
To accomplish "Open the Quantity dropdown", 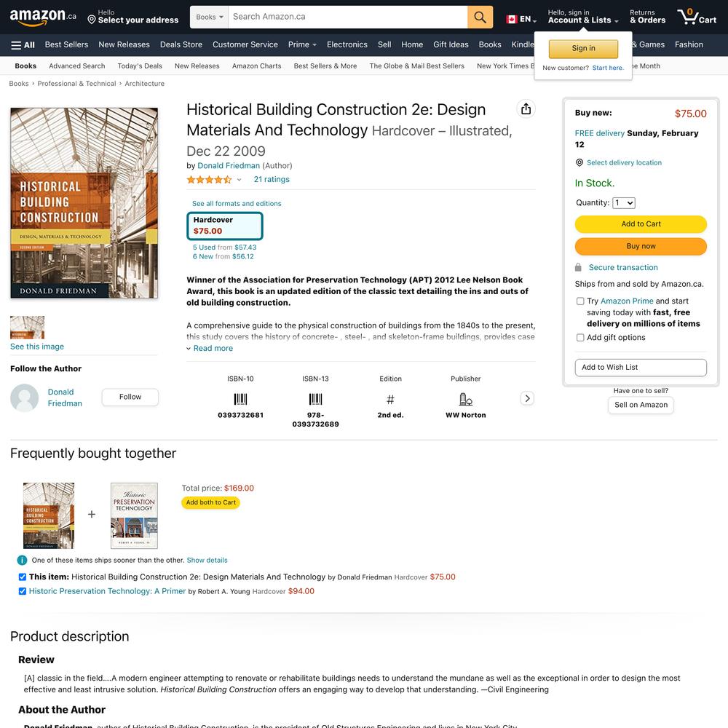I will (624, 203).
